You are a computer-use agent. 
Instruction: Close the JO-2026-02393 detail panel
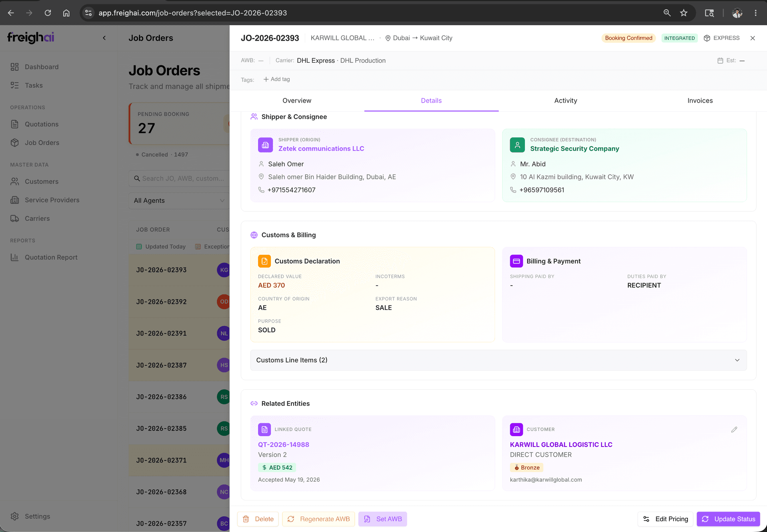tap(753, 38)
